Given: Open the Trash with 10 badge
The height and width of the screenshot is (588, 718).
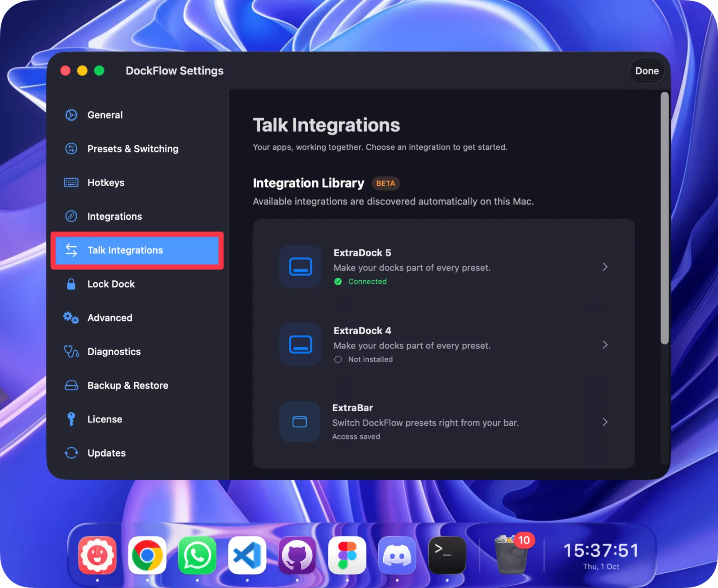Looking at the screenshot, I should tap(512, 554).
